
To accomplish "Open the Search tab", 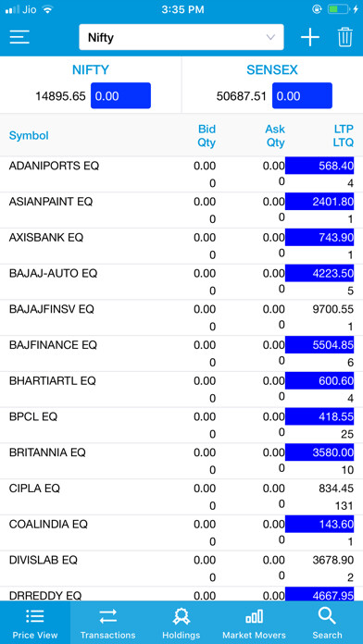I will tap(327, 622).
